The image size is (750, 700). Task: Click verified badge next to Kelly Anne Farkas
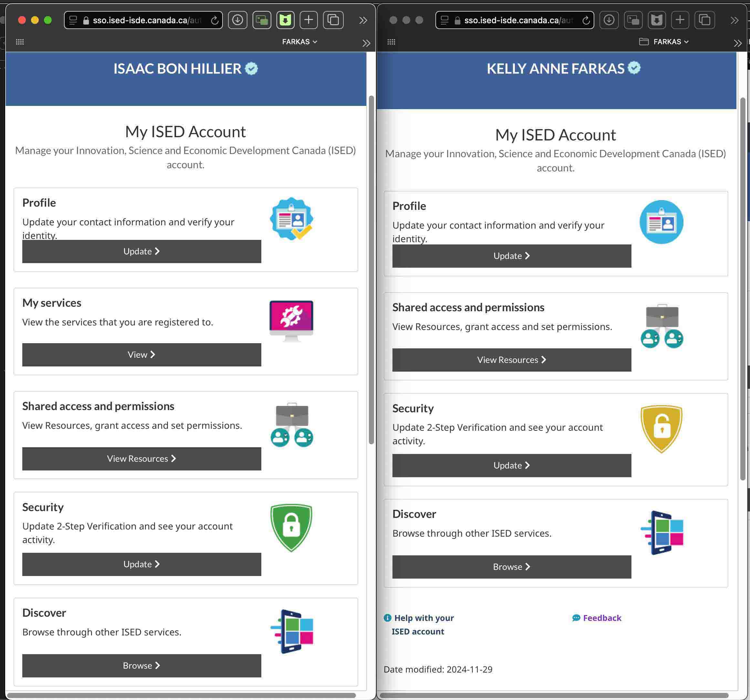pyautogui.click(x=634, y=68)
